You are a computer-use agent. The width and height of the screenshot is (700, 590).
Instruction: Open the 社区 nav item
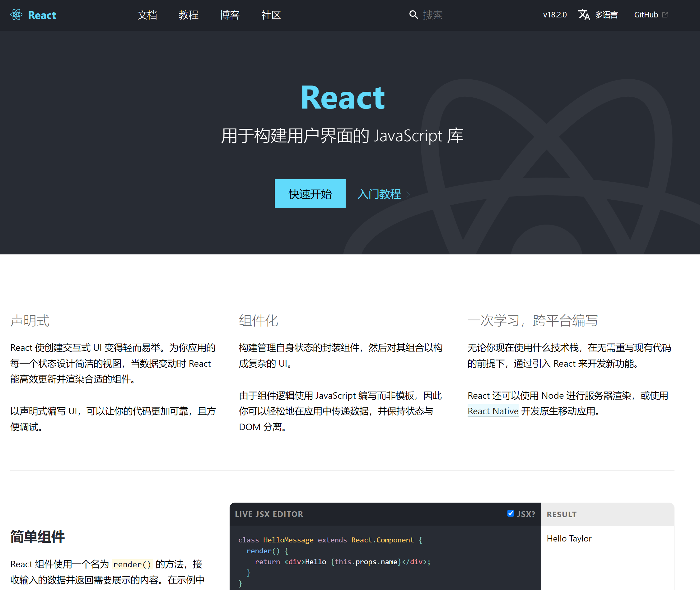(271, 15)
